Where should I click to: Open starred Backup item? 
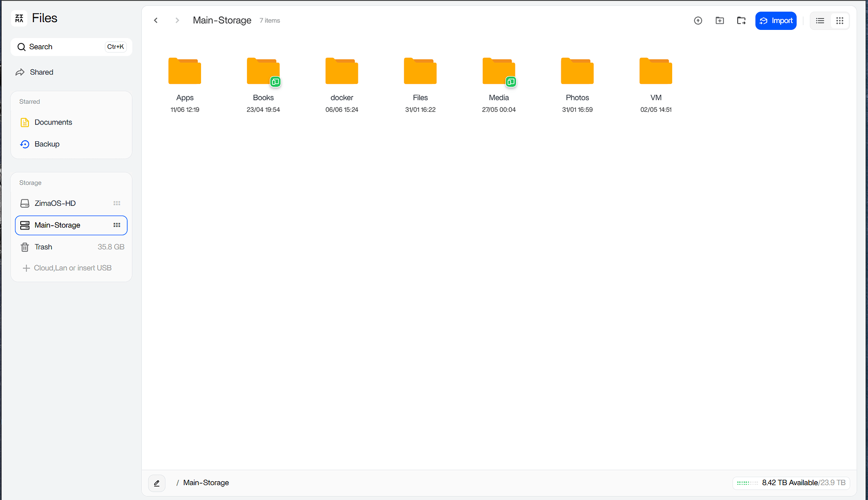coord(71,144)
